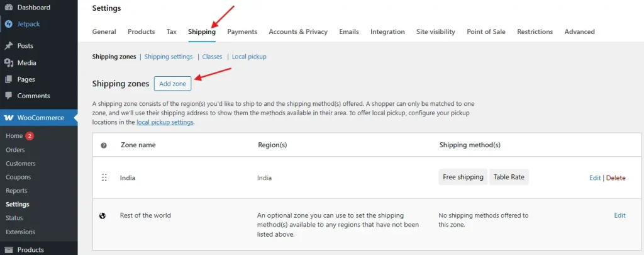
Task: Click the No shipping methods offered text
Action: pos(484,220)
